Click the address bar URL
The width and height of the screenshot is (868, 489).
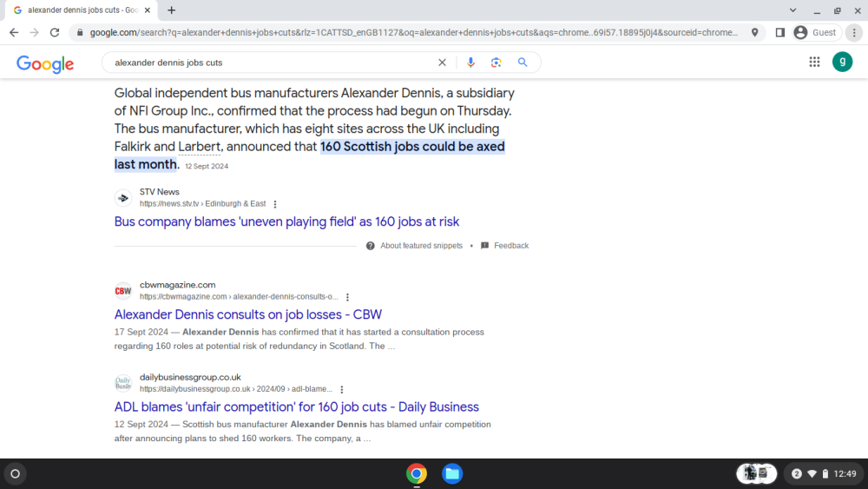pyautogui.click(x=413, y=33)
